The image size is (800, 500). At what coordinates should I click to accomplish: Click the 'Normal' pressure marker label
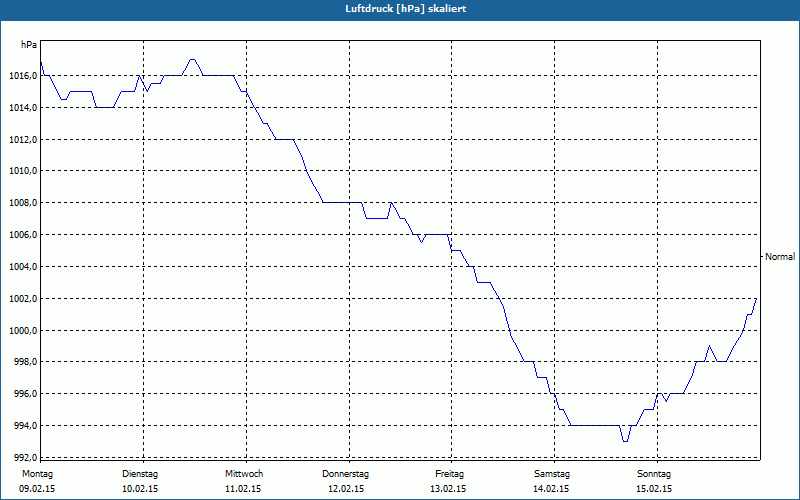780,257
